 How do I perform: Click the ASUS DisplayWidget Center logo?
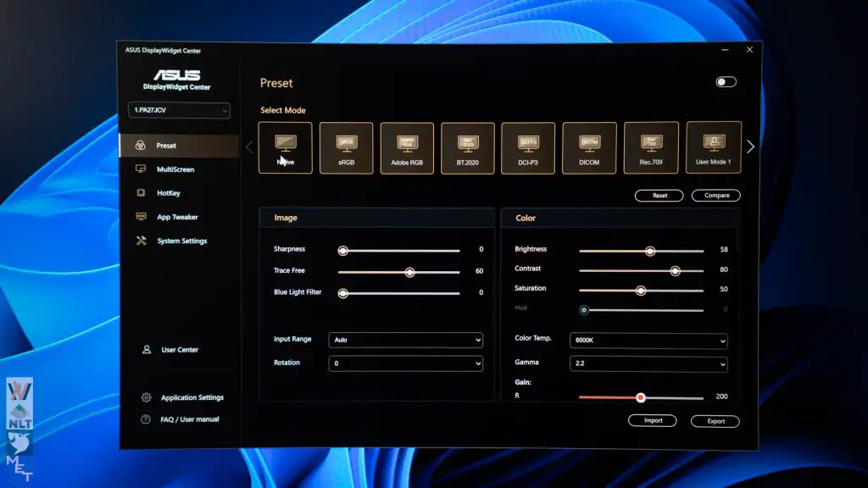(x=176, y=80)
